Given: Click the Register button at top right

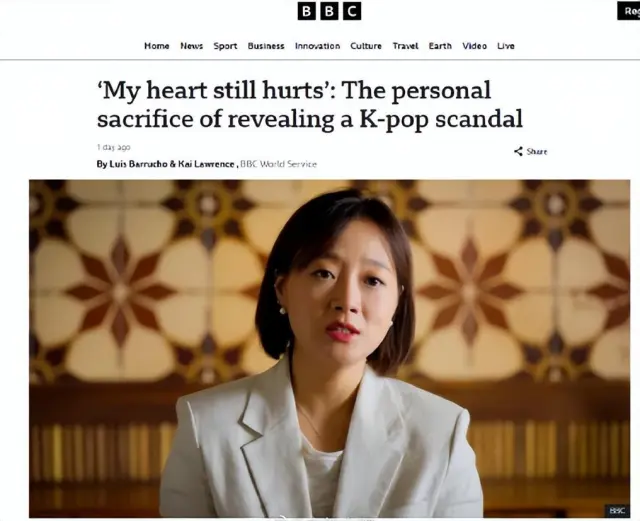Looking at the screenshot, I should tap(629, 11).
